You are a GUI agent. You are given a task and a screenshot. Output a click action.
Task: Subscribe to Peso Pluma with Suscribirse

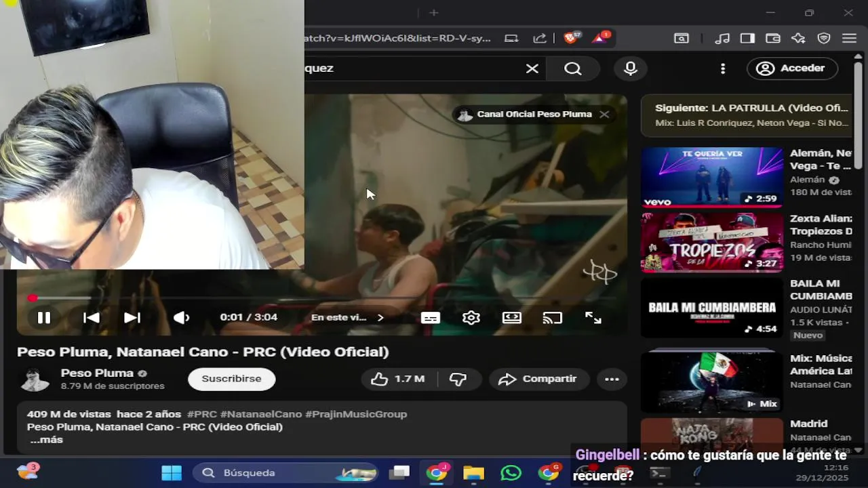231,379
